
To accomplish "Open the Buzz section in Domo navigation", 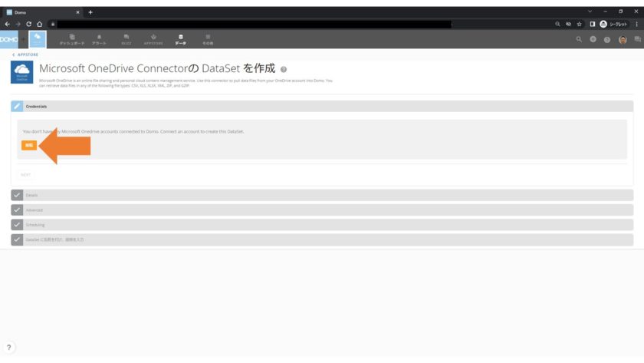I will 126,39.
